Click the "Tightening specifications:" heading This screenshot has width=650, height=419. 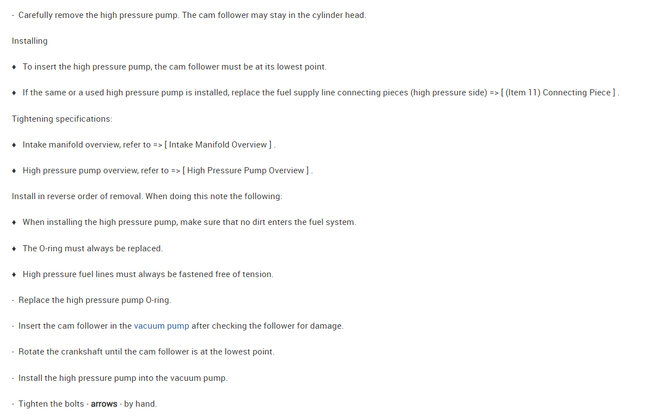(x=62, y=119)
